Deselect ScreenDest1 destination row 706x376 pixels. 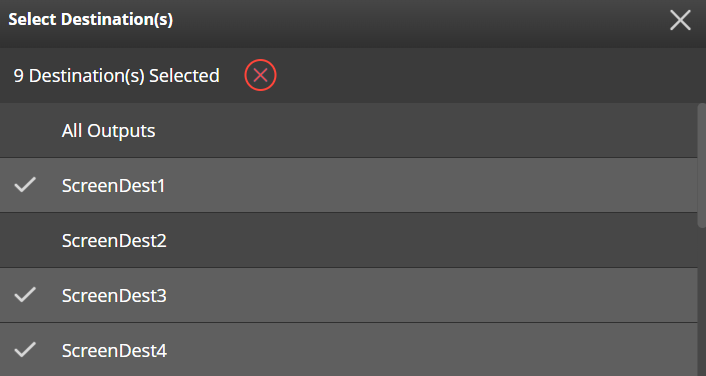tap(348, 185)
